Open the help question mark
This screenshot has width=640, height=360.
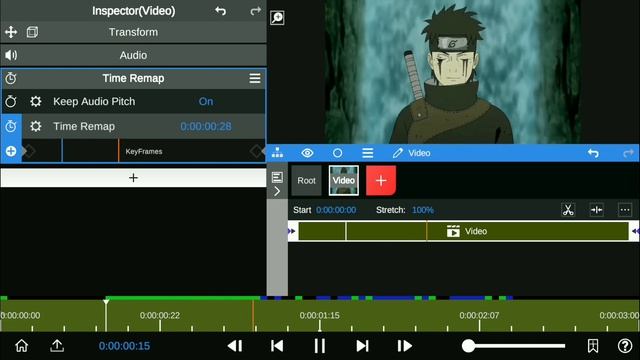pyautogui.click(x=625, y=346)
